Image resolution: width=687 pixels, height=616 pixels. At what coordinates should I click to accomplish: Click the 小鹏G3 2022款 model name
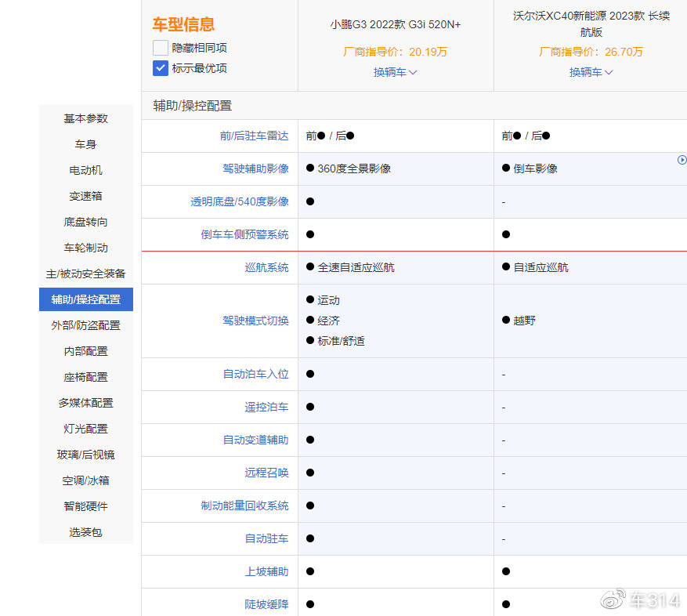point(395,26)
